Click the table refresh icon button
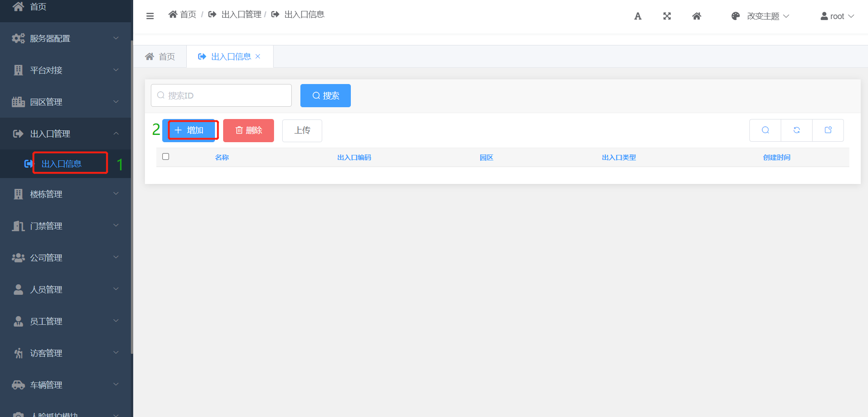The image size is (868, 417). tap(797, 130)
